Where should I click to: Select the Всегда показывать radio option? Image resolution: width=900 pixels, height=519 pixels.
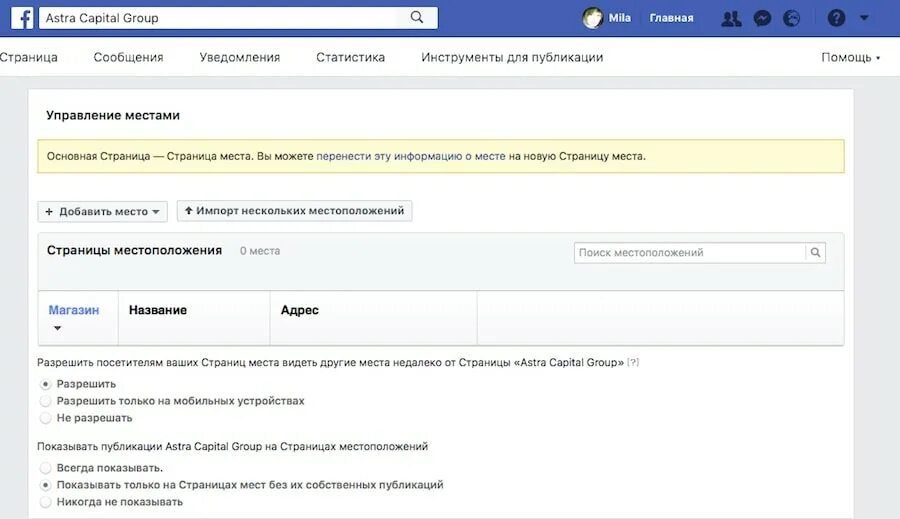tap(45, 468)
